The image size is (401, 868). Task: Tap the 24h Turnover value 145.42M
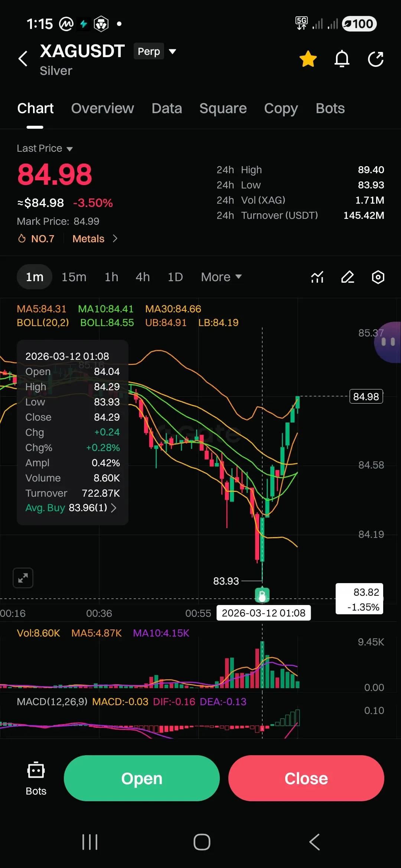[364, 215]
